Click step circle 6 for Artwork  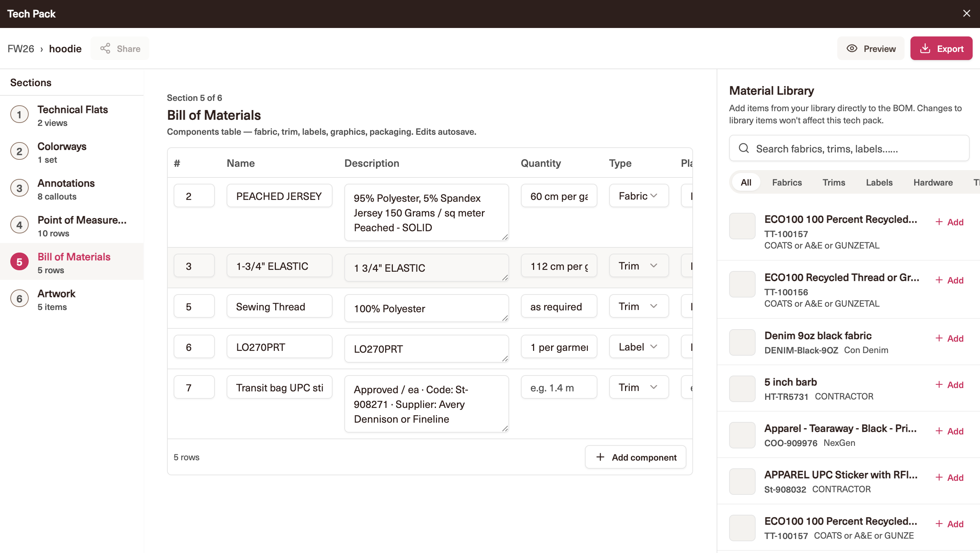pos(19,299)
